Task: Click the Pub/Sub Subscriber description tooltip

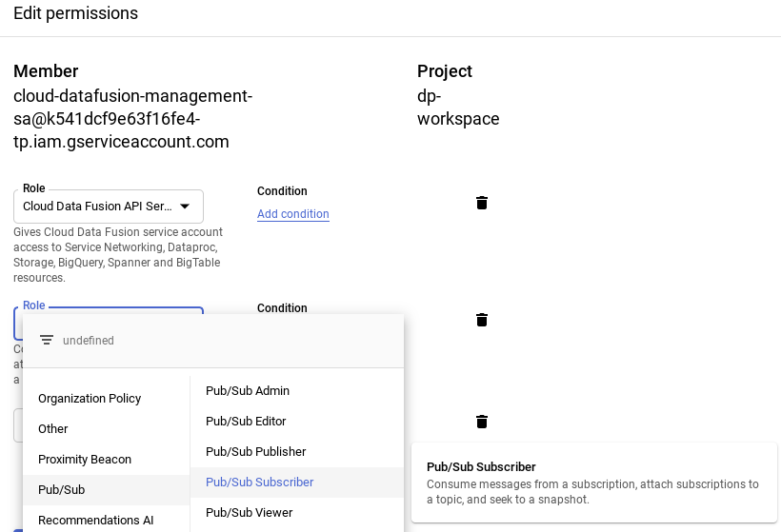Action: (x=593, y=483)
